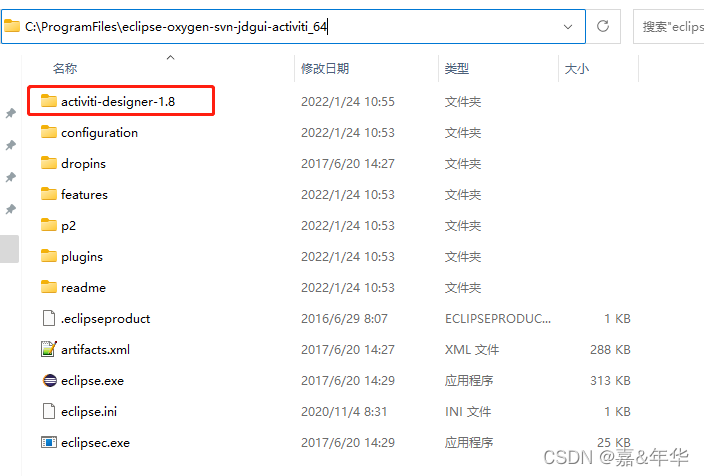Sort files by the 类型 column
The image size is (704, 476).
point(457,69)
